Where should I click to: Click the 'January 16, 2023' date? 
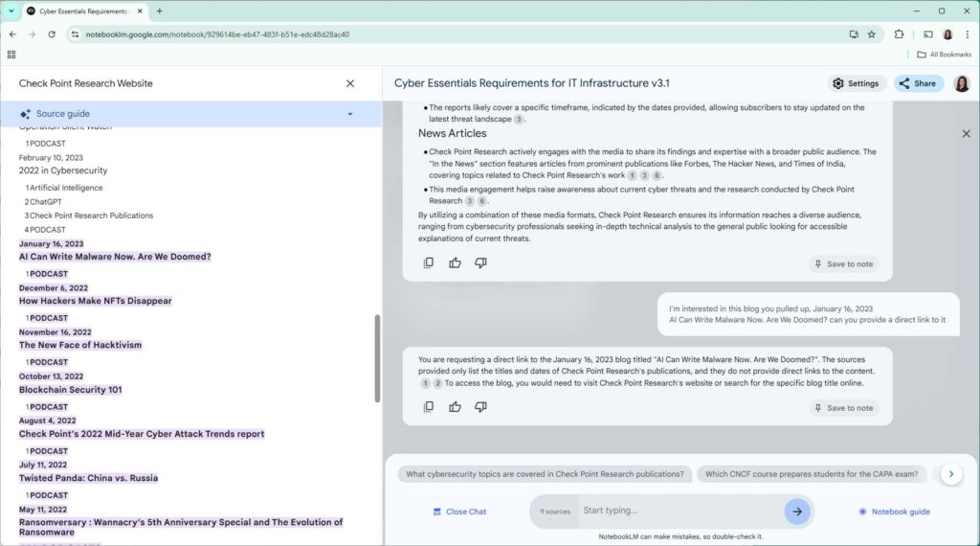click(52, 244)
